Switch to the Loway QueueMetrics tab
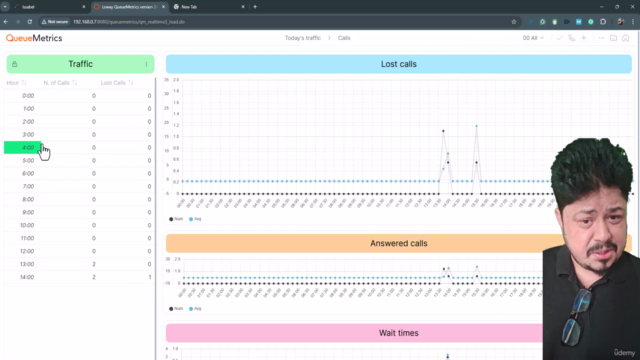Image resolution: width=640 pixels, height=360 pixels. tap(129, 7)
